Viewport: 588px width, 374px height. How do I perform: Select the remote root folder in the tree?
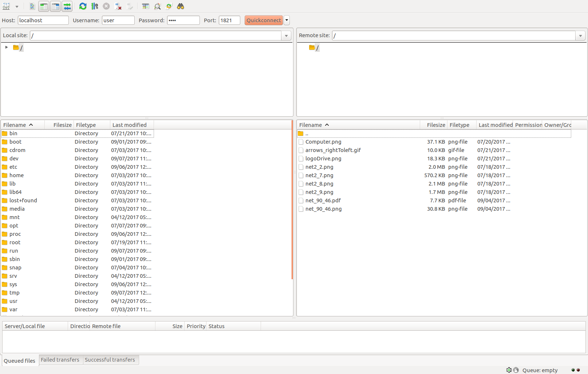[x=314, y=47]
